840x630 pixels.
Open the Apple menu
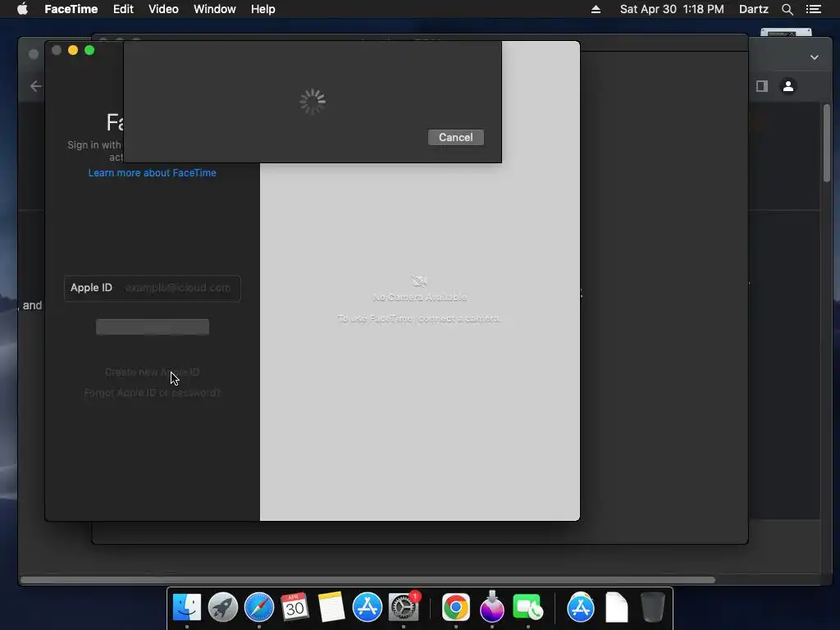(22, 9)
